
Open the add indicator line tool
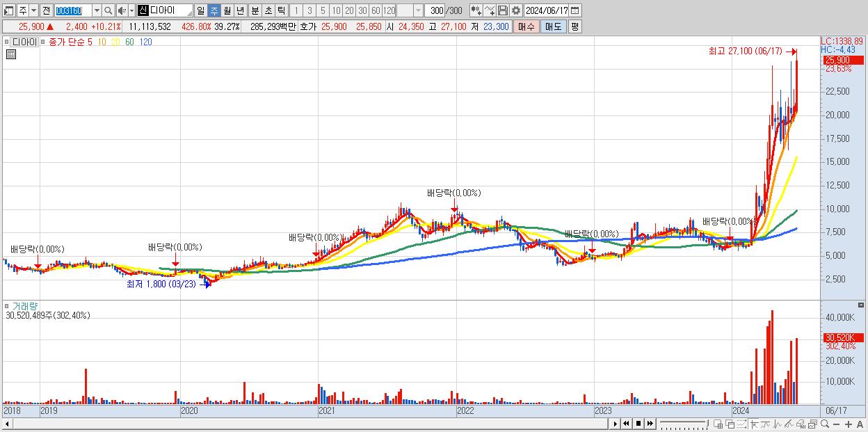[x=490, y=10]
